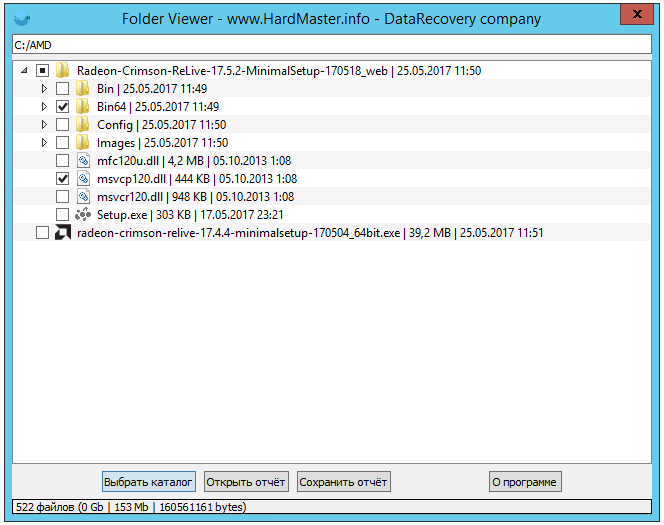Viewport: 664px width, 525px height.
Task: Collapse the Radeon-Crimson-ReLive-17.5.2 root folder
Action: pos(23,71)
